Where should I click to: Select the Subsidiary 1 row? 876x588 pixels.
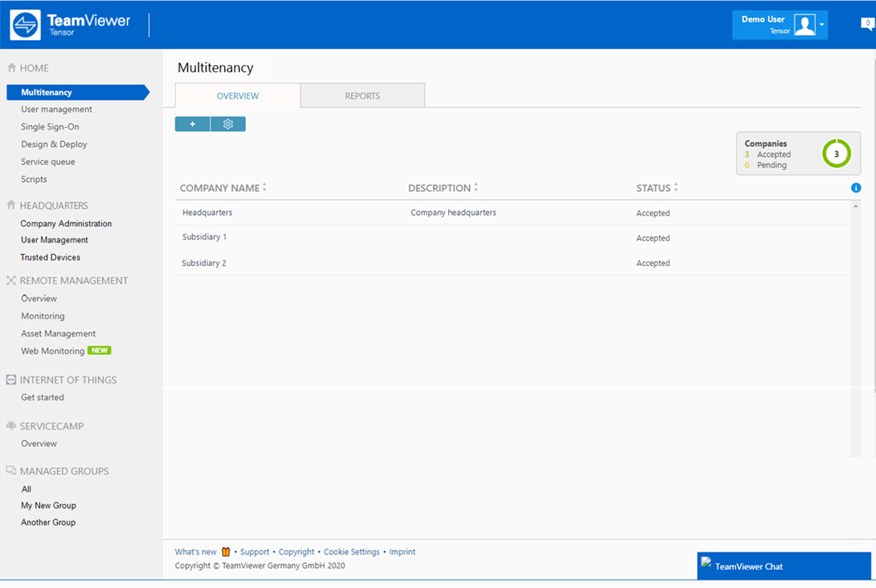tap(512, 237)
